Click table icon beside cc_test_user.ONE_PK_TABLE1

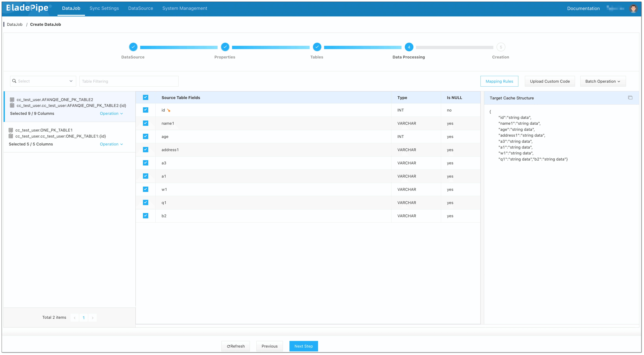(11, 130)
